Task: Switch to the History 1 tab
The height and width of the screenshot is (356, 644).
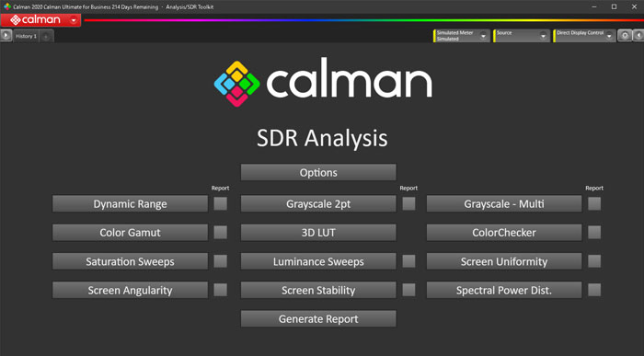Action: click(x=26, y=36)
